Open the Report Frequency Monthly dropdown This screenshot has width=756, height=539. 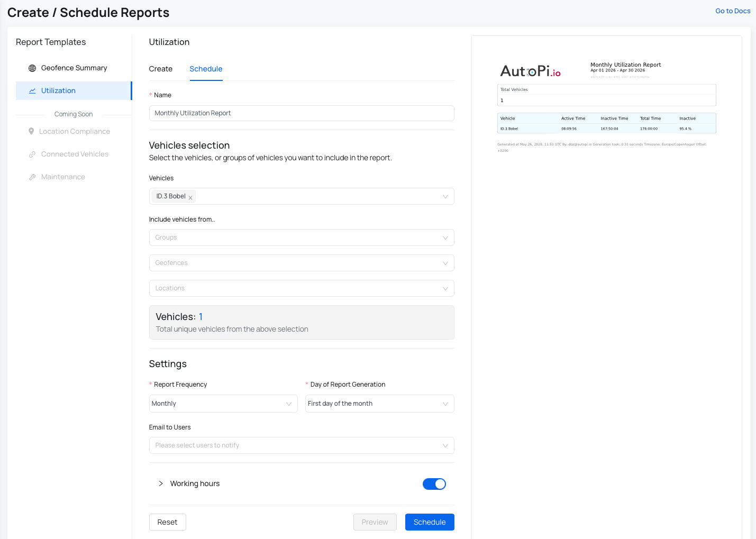[223, 404]
